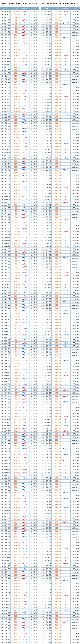Click coking coal price 197.00 for 2025-10-31
The image size is (80, 644).
(58, 642)
